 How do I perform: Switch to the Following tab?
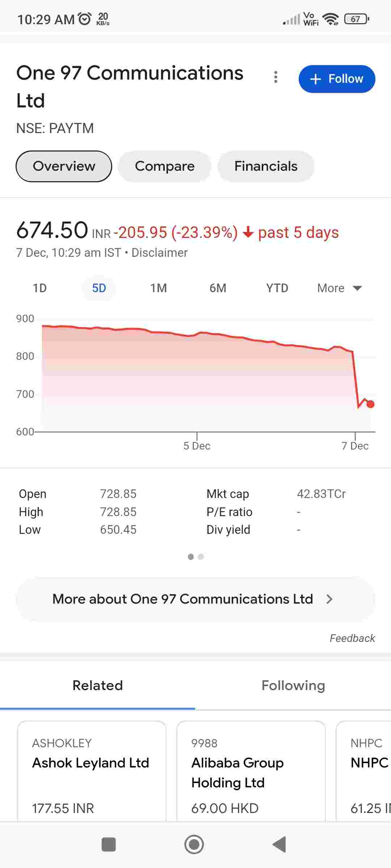pyautogui.click(x=293, y=685)
